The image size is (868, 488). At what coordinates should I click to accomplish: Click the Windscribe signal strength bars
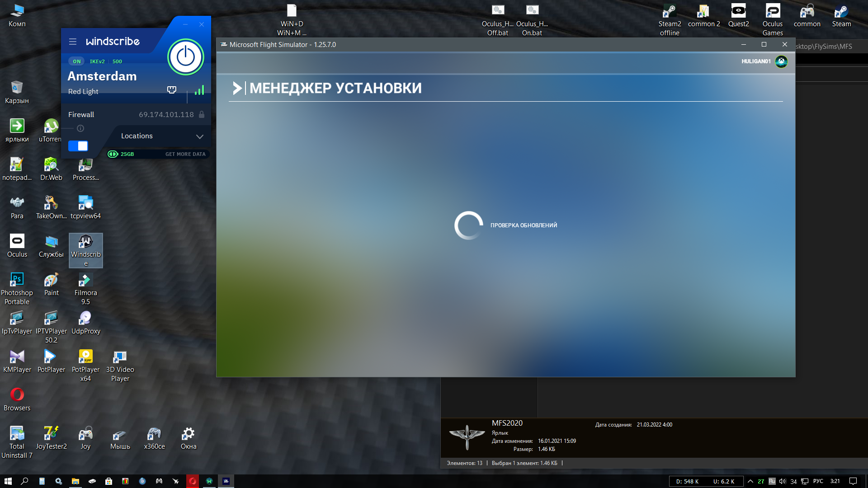[199, 90]
